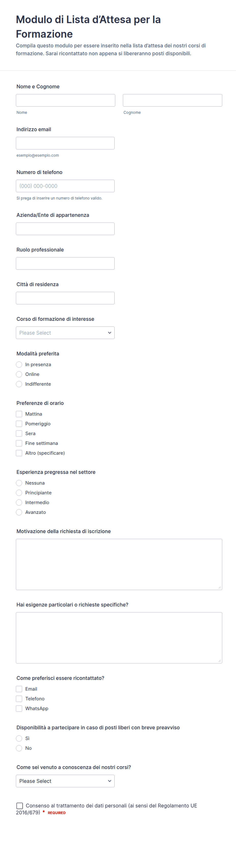Choose Online as preferred modality
The width and height of the screenshot is (236, 868).
tap(19, 374)
